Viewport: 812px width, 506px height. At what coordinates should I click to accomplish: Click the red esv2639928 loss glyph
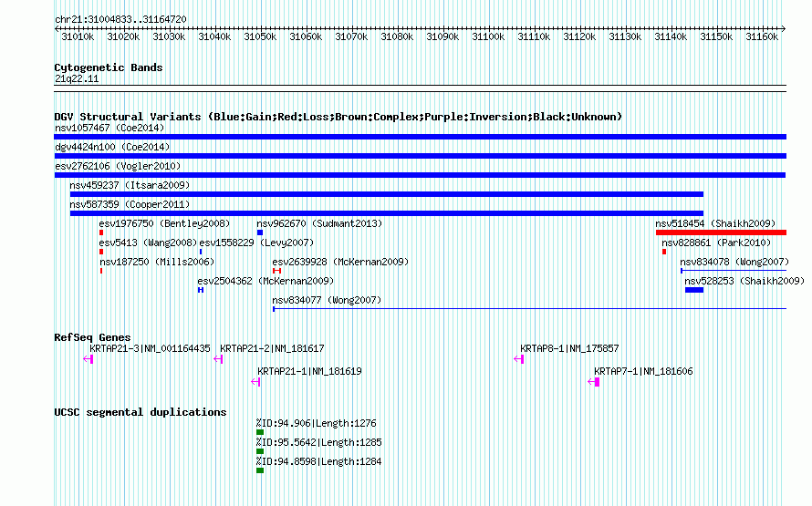click(276, 271)
